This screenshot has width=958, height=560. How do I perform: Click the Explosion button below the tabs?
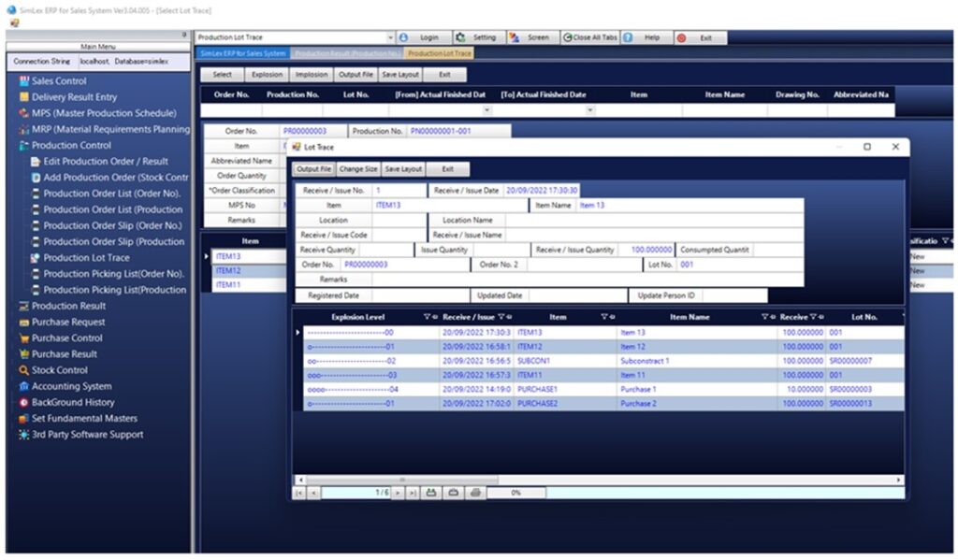(x=267, y=74)
